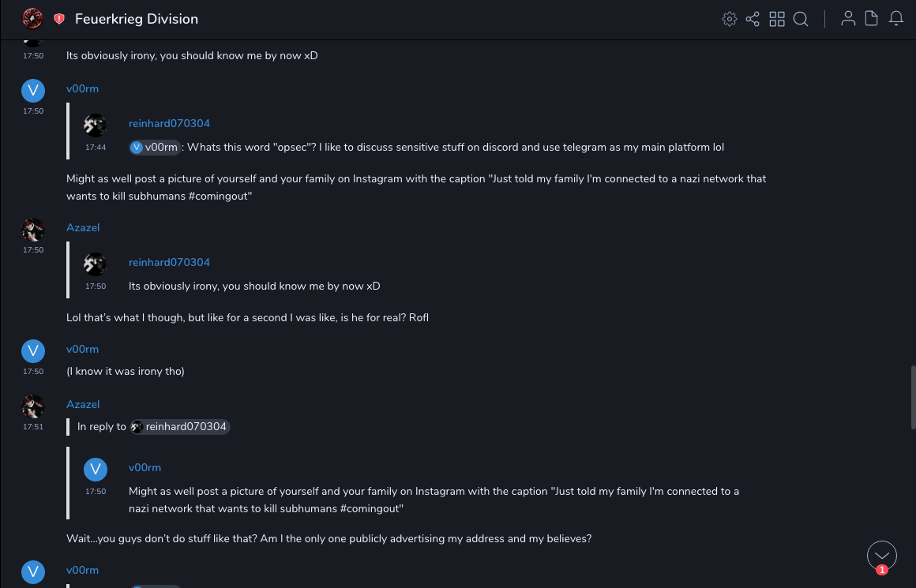Open the files document icon
Viewport: 916px width, 588px height.
click(x=872, y=19)
